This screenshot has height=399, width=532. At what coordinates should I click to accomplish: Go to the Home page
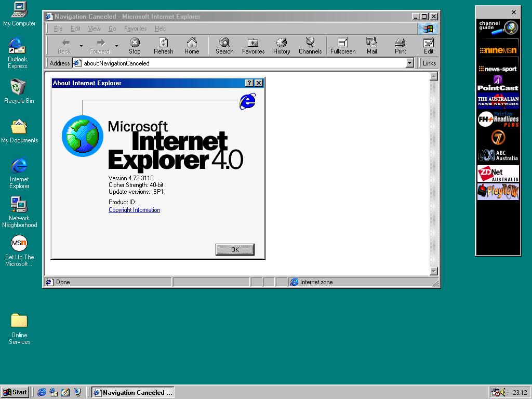point(192,46)
